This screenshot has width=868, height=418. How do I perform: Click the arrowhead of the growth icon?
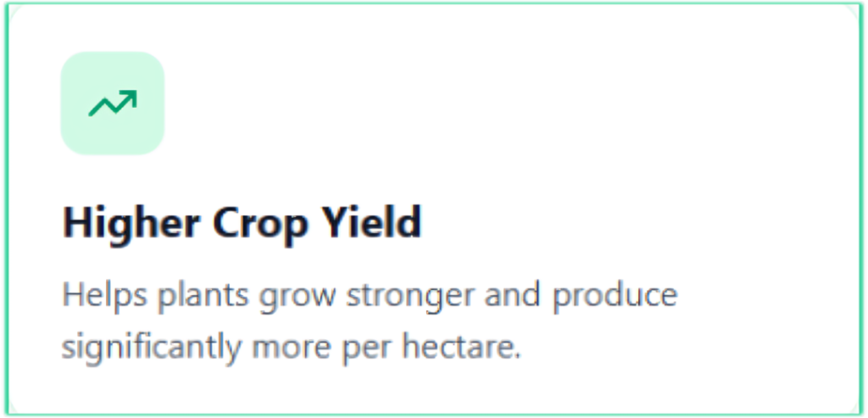coord(130,98)
